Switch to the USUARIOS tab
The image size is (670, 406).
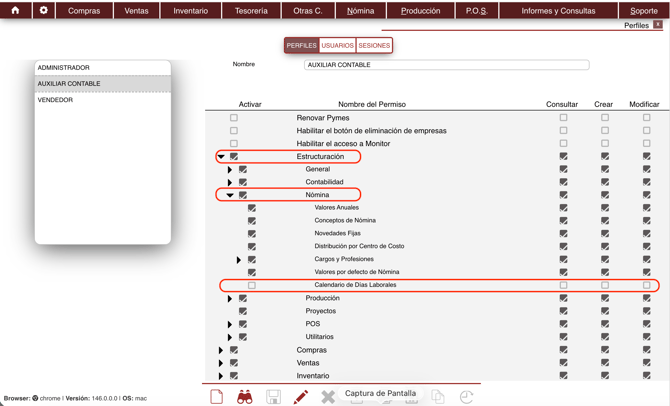pyautogui.click(x=337, y=45)
